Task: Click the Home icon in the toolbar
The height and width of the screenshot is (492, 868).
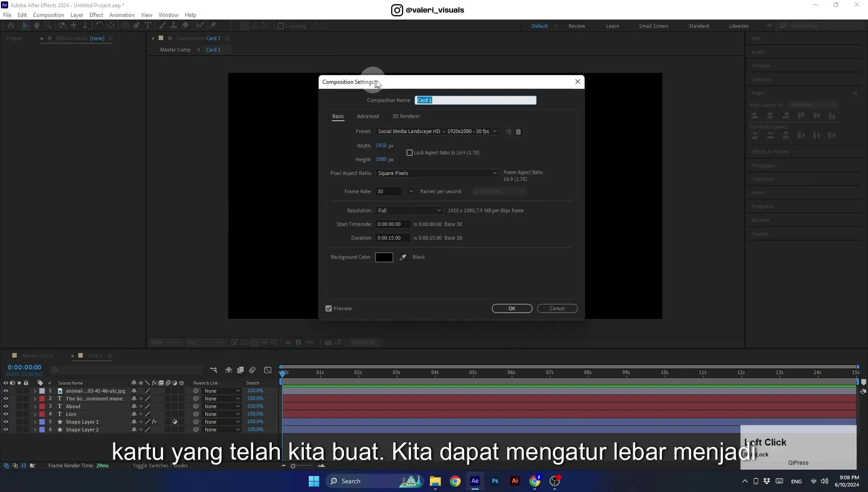Action: [11, 26]
